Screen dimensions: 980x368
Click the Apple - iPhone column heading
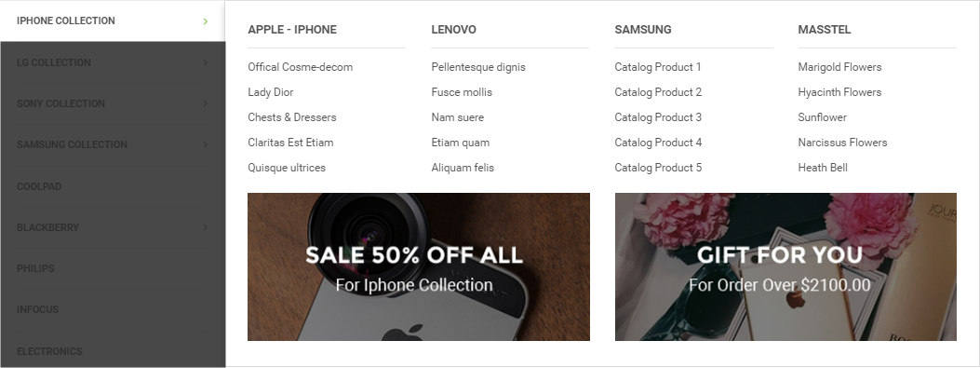(x=292, y=30)
